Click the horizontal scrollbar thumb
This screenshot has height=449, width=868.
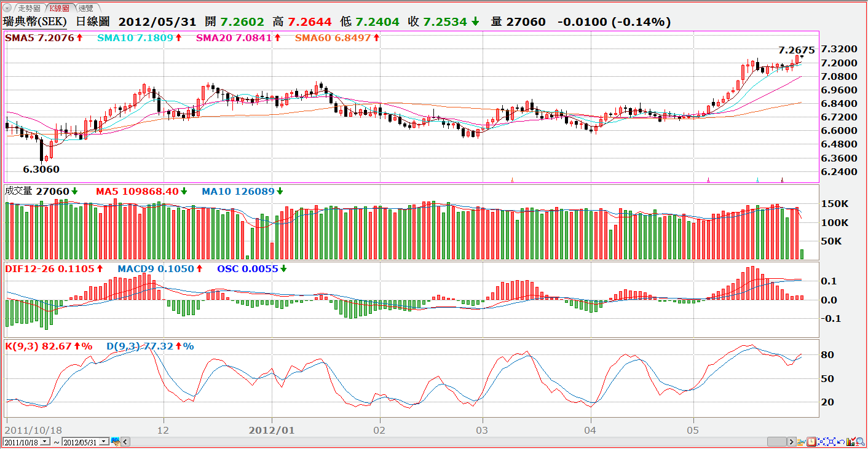777,442
